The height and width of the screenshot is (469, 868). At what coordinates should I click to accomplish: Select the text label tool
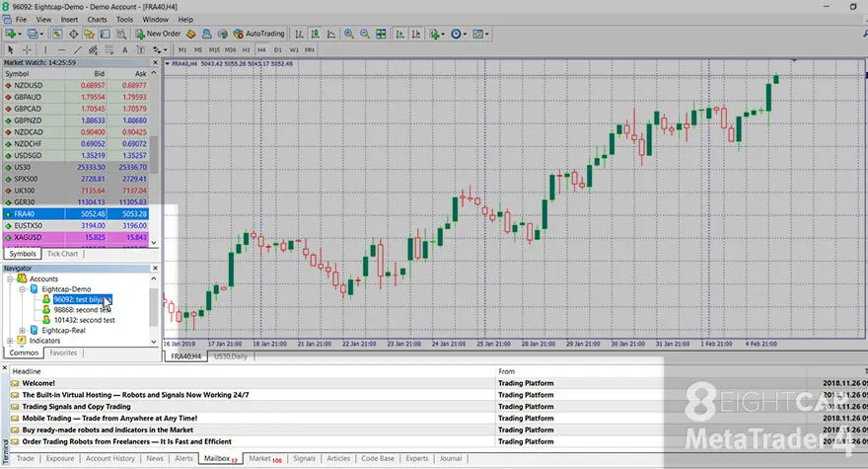point(141,50)
